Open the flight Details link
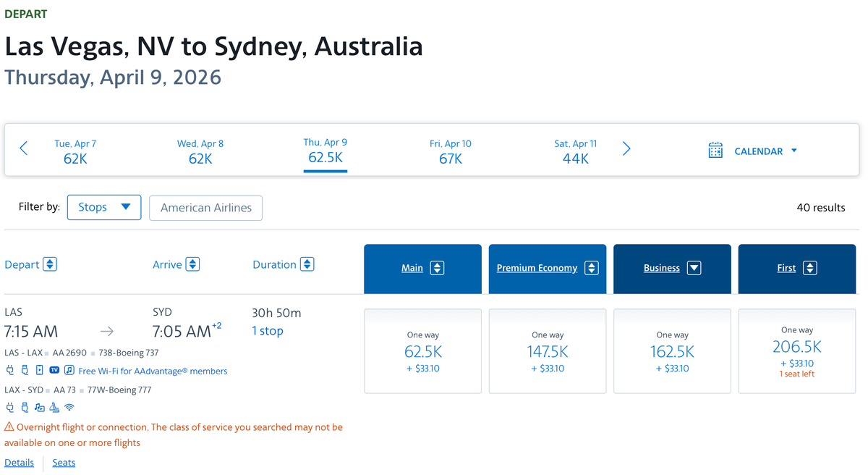This screenshot has width=868, height=475. coord(19,462)
